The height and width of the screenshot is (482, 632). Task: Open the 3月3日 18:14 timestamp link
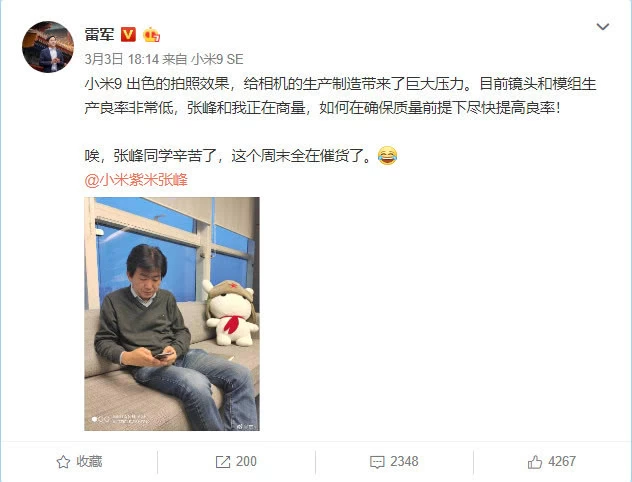(122, 60)
